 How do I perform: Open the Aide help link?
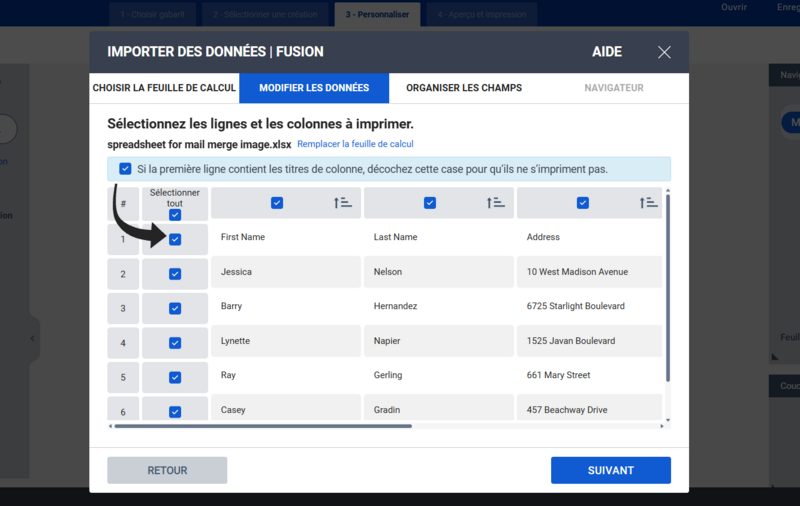(x=607, y=52)
